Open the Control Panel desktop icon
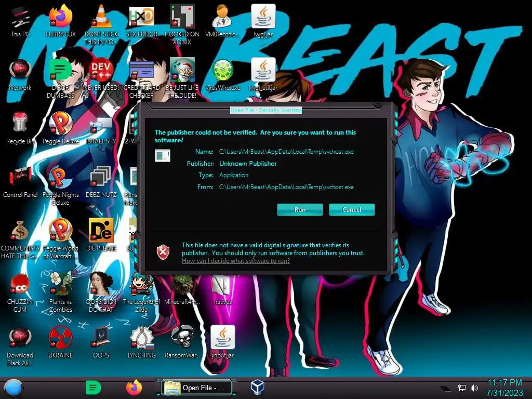The image size is (532, 399). [x=20, y=182]
